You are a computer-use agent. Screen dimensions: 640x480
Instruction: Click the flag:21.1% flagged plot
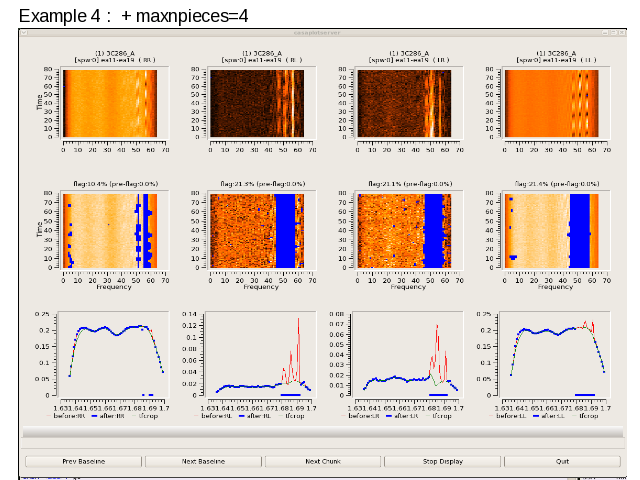click(404, 231)
